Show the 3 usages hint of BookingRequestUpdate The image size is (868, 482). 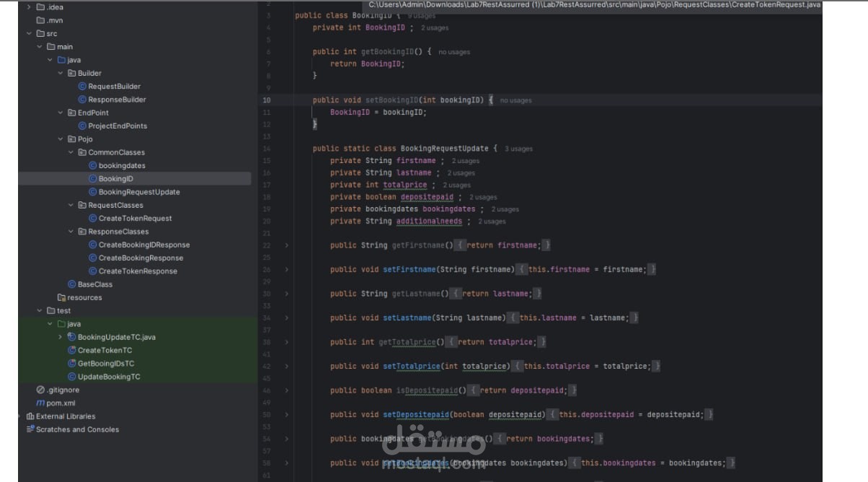point(518,149)
